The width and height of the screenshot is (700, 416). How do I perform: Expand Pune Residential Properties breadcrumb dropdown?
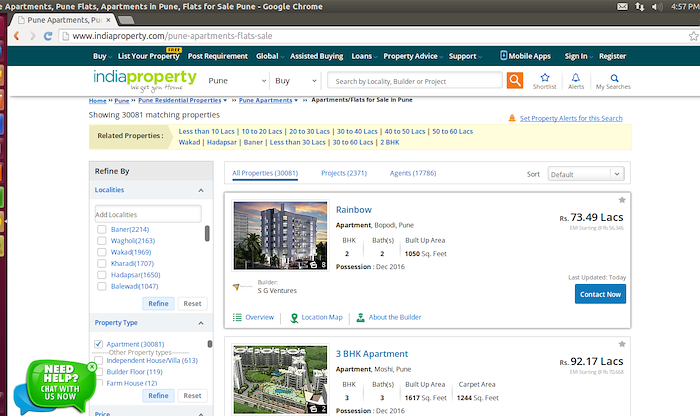(225, 100)
